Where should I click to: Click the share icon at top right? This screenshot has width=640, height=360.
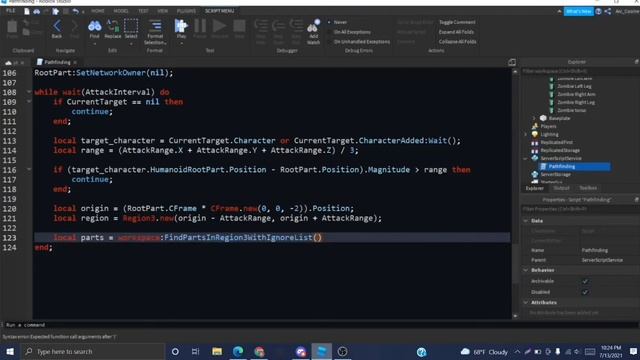pos(608,11)
